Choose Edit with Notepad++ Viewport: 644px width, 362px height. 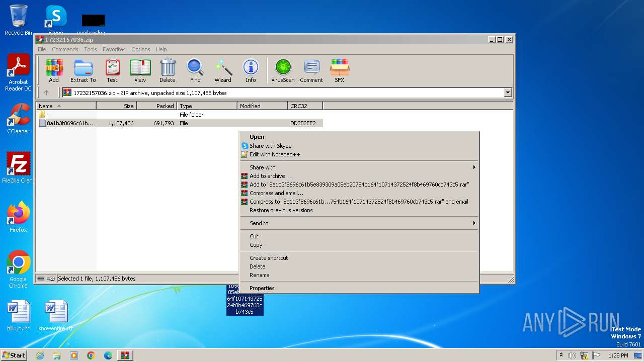coord(359,154)
